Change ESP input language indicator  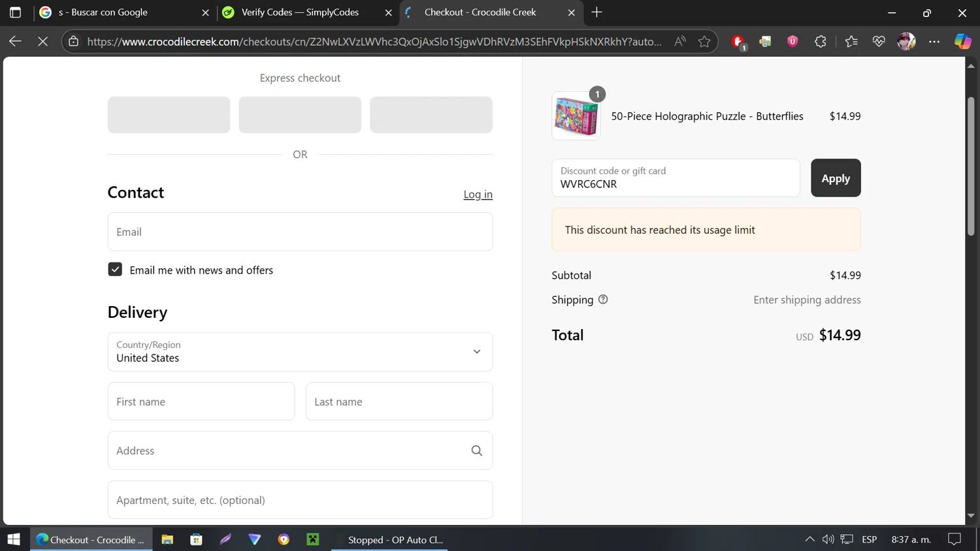coord(869,539)
